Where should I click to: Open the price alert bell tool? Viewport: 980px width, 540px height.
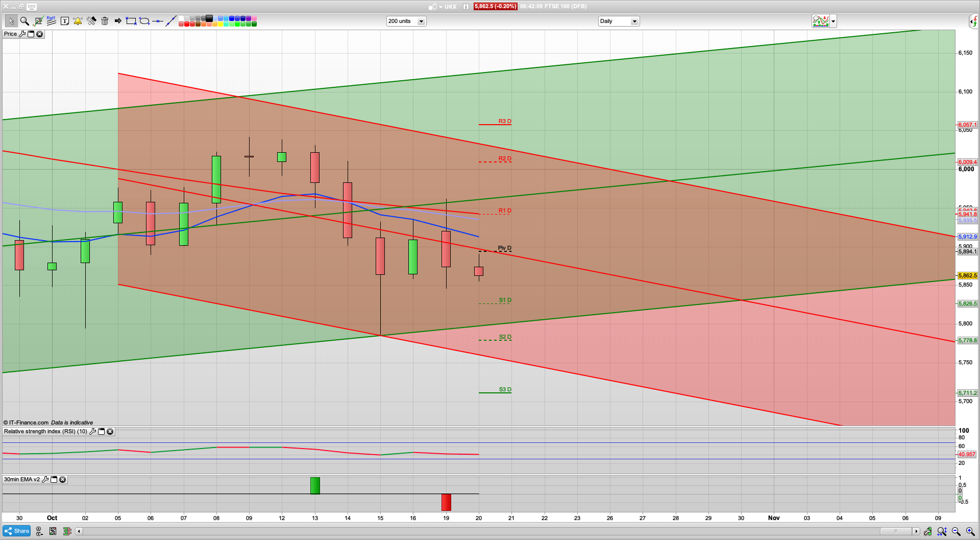[x=78, y=21]
